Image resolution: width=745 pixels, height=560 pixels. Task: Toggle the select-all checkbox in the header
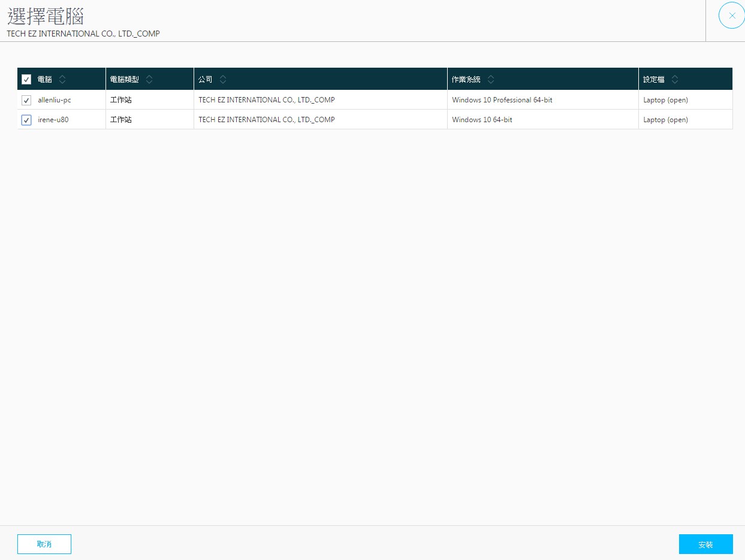point(26,79)
